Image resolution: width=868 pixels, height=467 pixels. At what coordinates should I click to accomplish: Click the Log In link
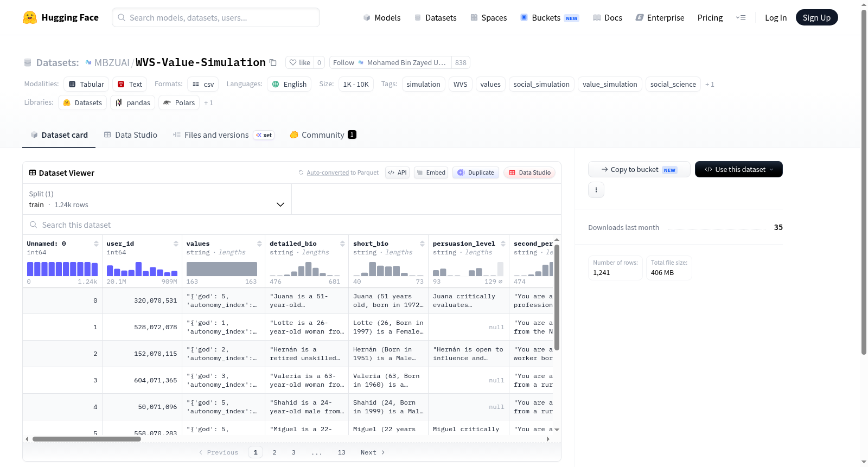(x=776, y=17)
